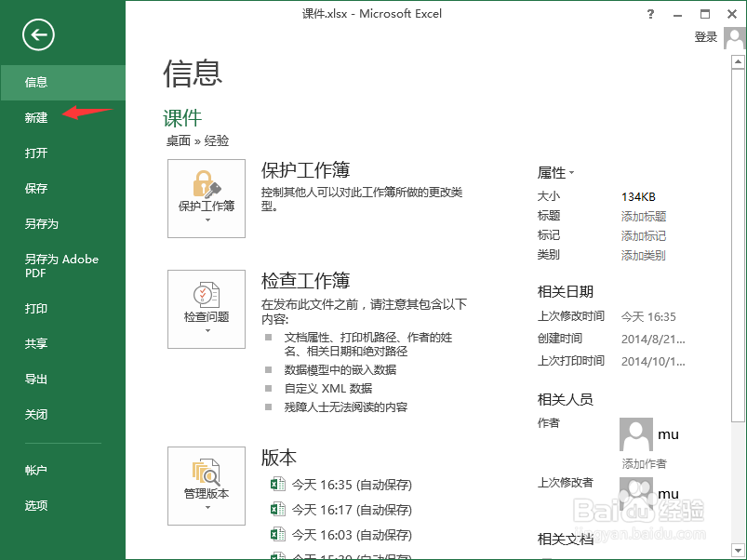Click the 134KB size value
The image size is (747, 560).
click(x=638, y=196)
